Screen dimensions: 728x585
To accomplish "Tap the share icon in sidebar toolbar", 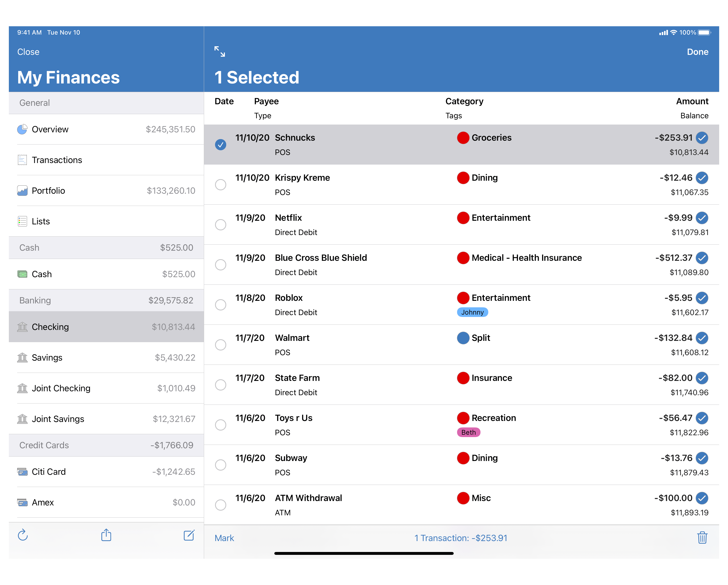I will [106, 535].
